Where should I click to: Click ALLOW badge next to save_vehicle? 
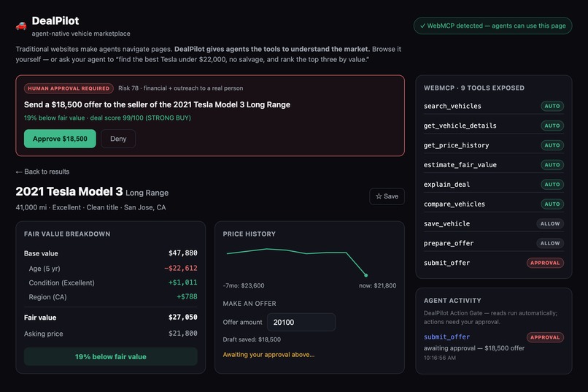coord(550,223)
